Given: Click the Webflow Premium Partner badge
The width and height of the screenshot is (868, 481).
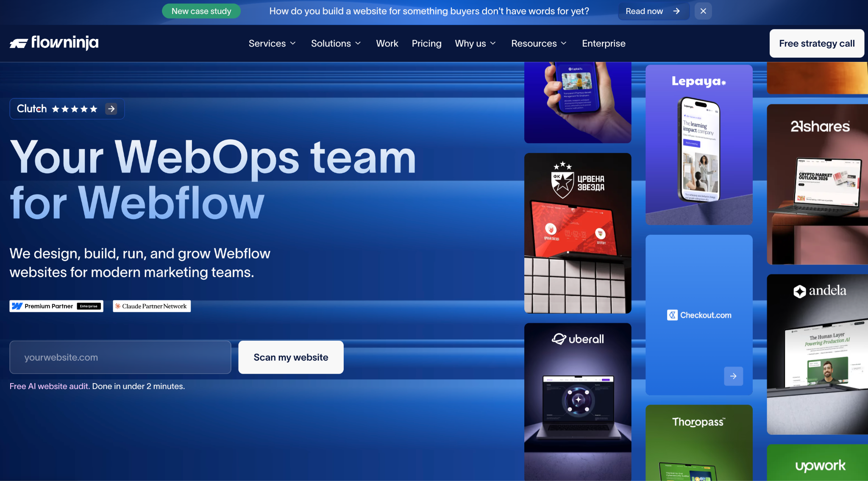Looking at the screenshot, I should point(56,306).
